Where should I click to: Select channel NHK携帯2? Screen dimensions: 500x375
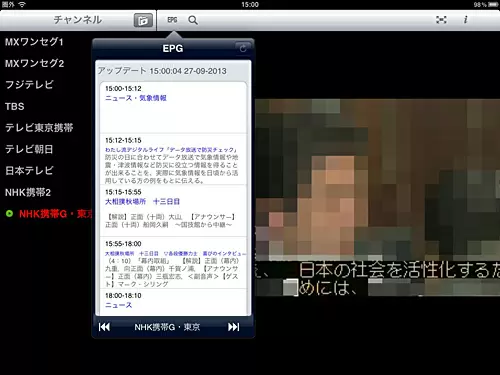(28, 192)
